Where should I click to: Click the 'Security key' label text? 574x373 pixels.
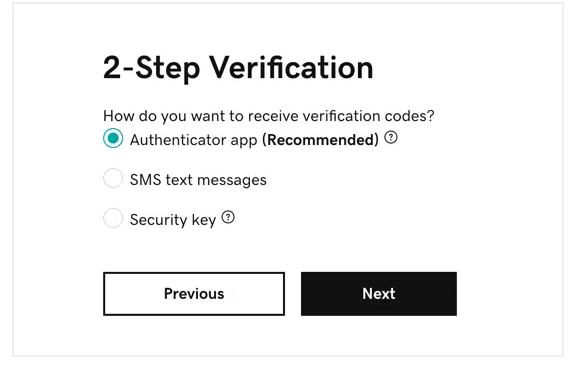pos(173,220)
